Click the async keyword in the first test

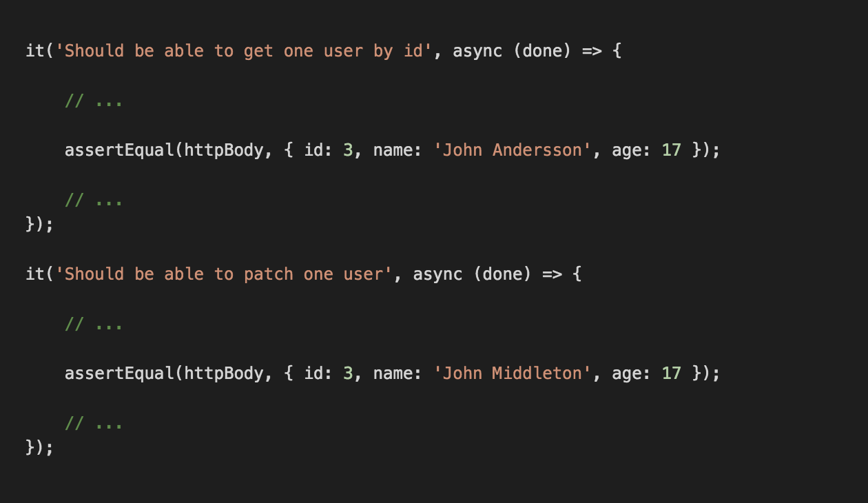[x=477, y=51]
